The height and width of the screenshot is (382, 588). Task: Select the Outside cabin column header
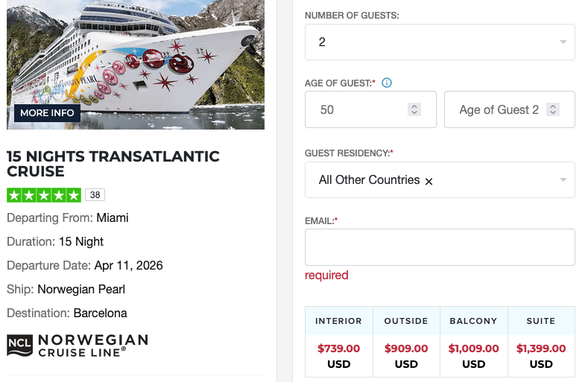pos(406,321)
